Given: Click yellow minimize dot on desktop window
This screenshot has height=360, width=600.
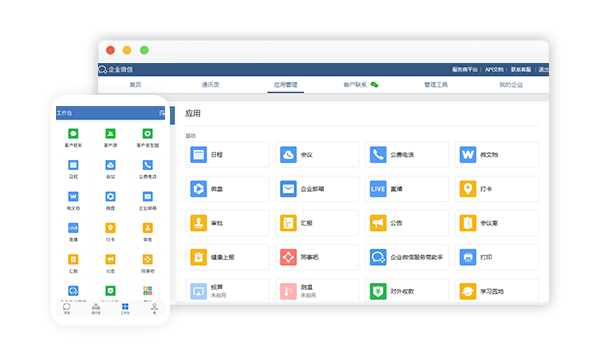Looking at the screenshot, I should [127, 50].
